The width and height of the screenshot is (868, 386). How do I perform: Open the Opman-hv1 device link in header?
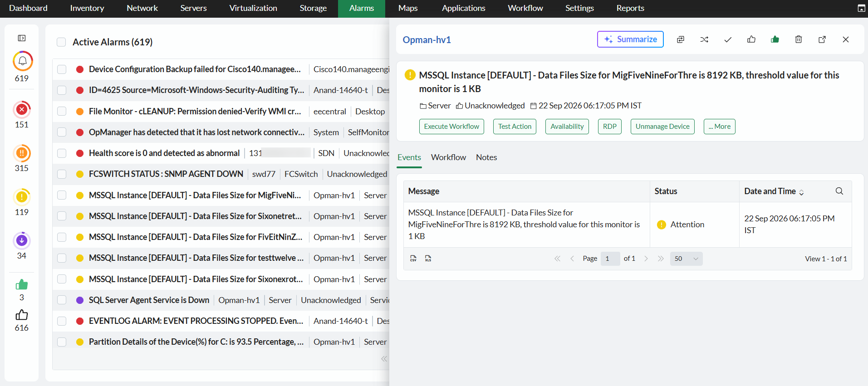(x=427, y=40)
